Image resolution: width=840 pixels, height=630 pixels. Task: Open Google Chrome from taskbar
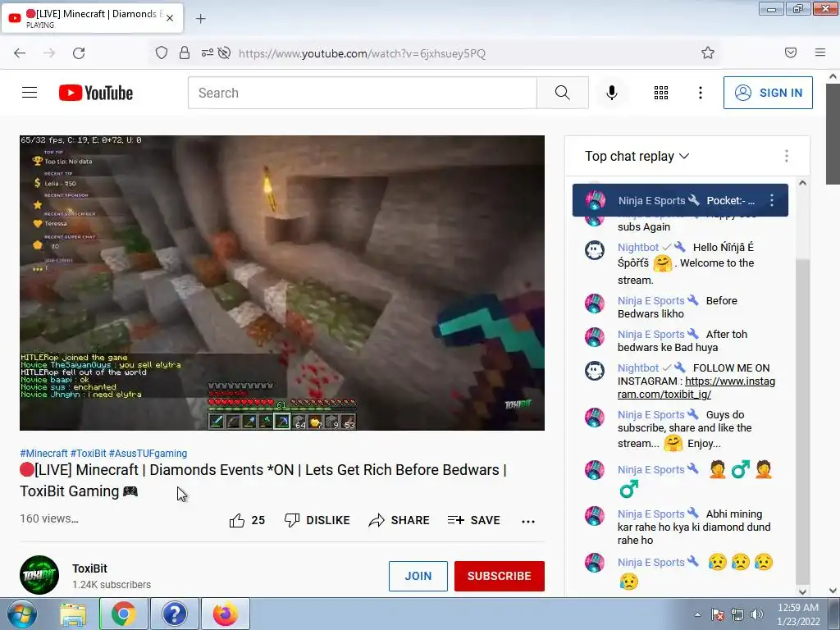pyautogui.click(x=124, y=614)
